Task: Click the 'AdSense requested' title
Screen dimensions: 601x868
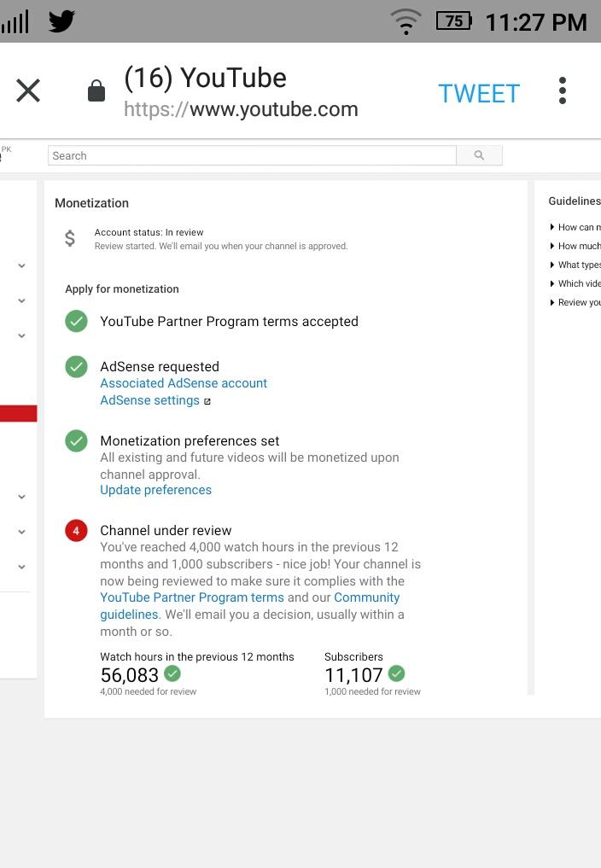Action: pyautogui.click(x=160, y=366)
